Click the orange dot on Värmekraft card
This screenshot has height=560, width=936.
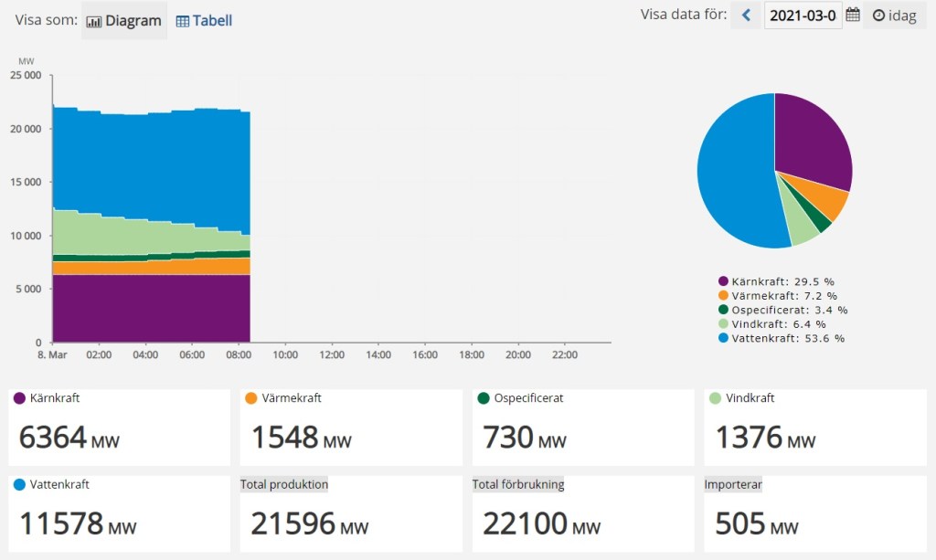pyautogui.click(x=250, y=398)
